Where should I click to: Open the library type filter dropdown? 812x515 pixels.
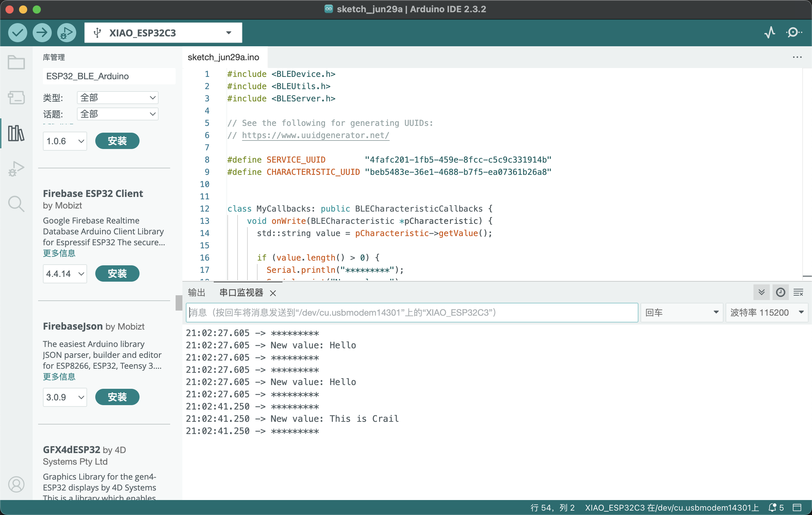(x=118, y=98)
